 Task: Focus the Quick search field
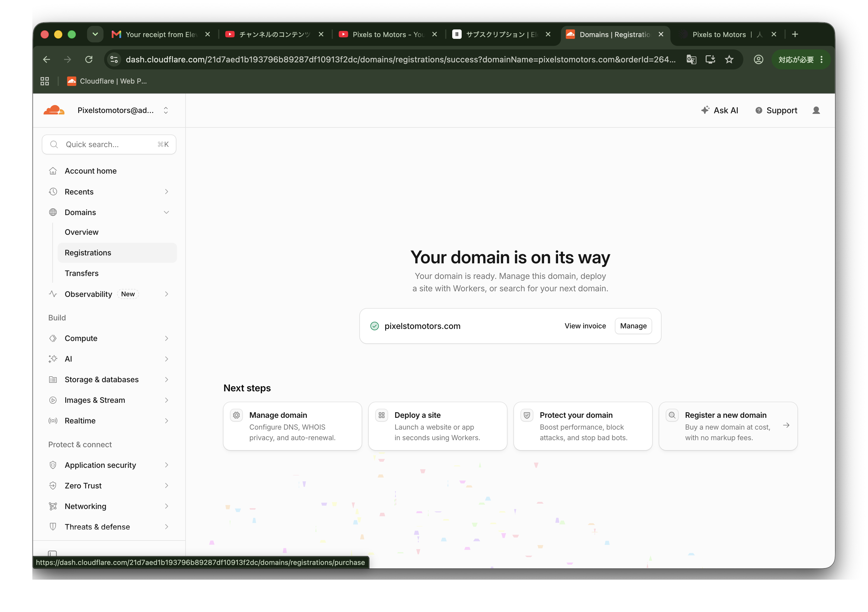(x=109, y=144)
